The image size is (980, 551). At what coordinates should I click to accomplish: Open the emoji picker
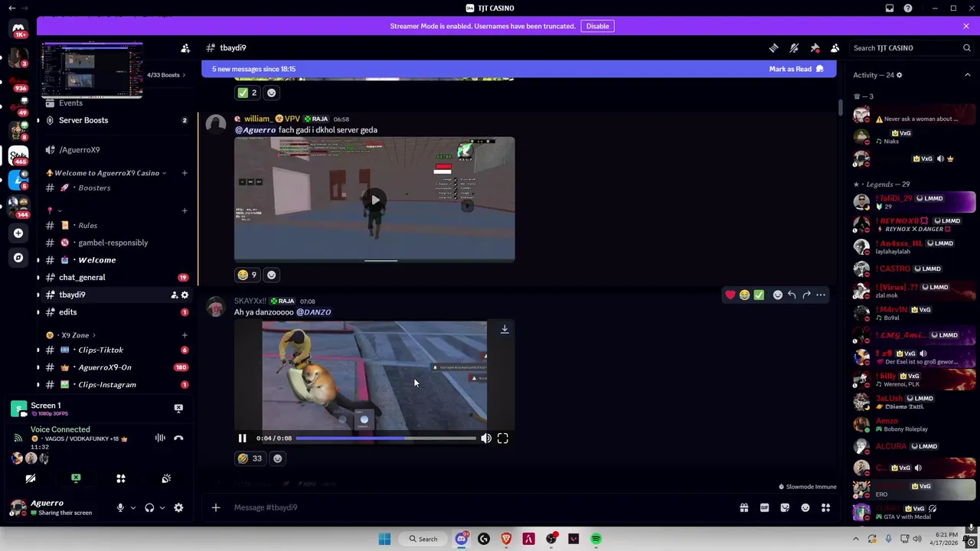pos(805,507)
